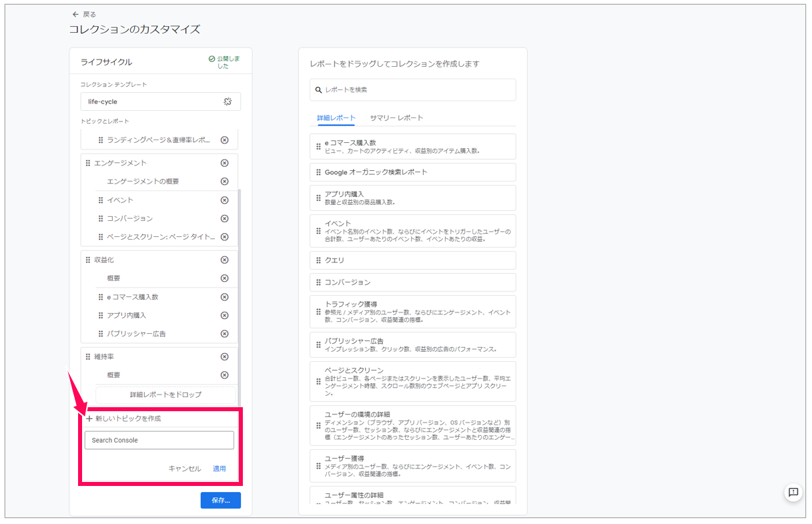Click the unlink icon beside life-cycle template
The image size is (812, 524).
[x=227, y=101]
